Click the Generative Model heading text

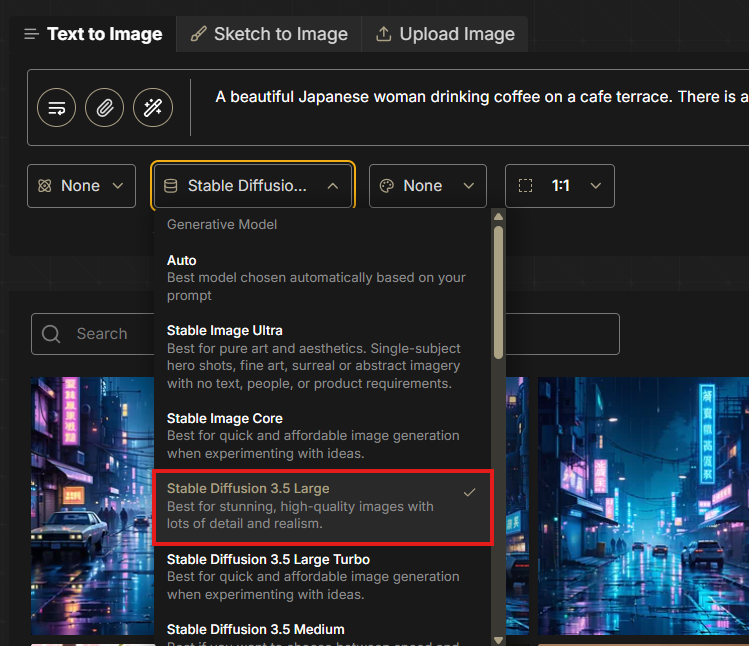click(x=222, y=225)
